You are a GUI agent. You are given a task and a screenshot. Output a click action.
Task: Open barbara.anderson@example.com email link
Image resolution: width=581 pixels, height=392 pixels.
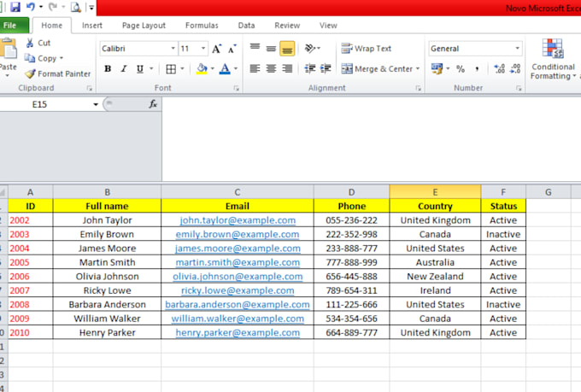coord(238,305)
